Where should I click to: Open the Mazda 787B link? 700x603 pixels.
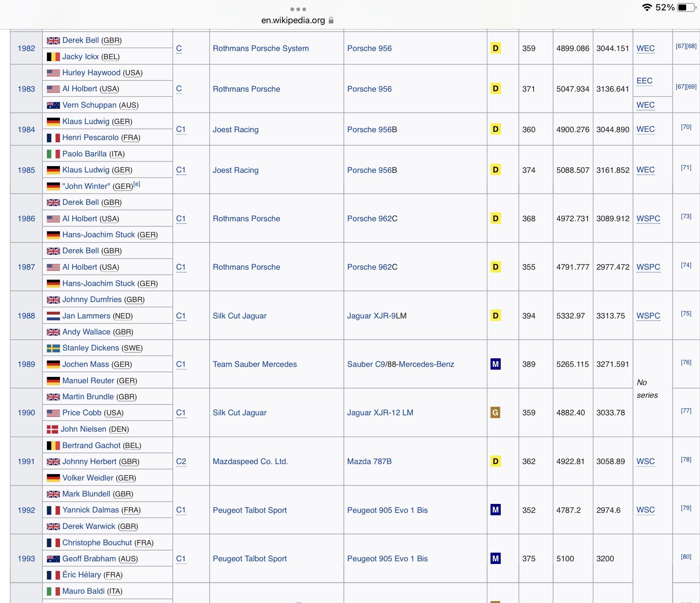(x=369, y=461)
